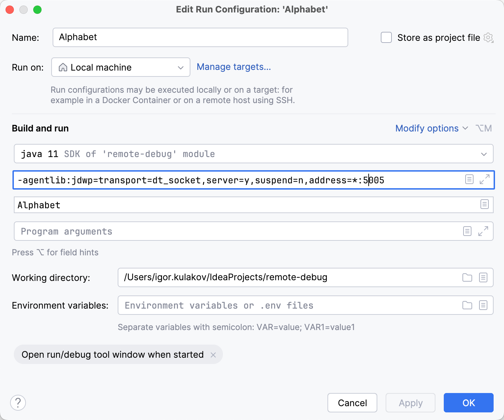This screenshot has height=420, width=504.
Task: Confirm the configuration with OK
Action: 468,403
